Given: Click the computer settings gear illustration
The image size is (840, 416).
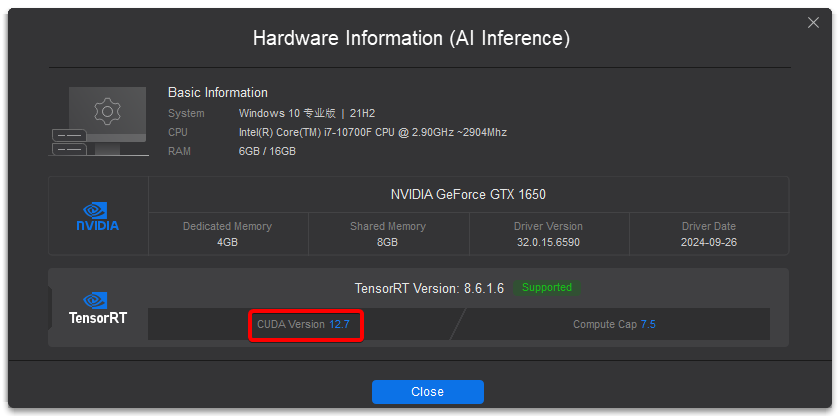Looking at the screenshot, I should coord(107,111).
